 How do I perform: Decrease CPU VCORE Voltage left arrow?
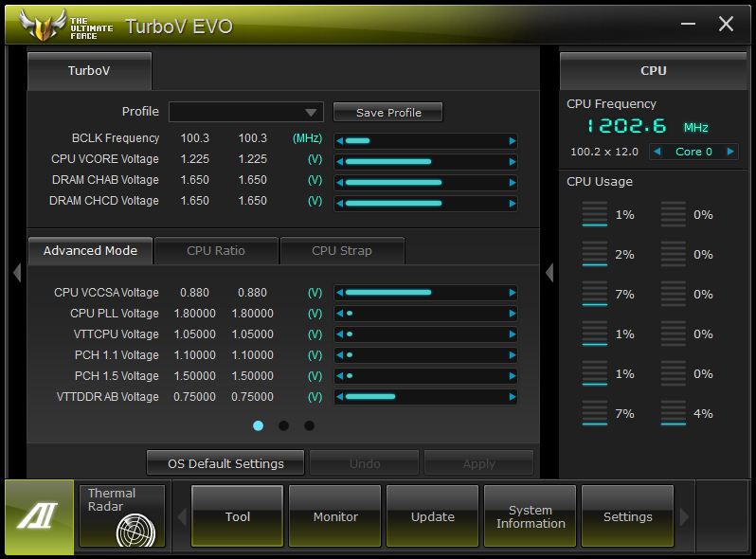pyautogui.click(x=340, y=162)
